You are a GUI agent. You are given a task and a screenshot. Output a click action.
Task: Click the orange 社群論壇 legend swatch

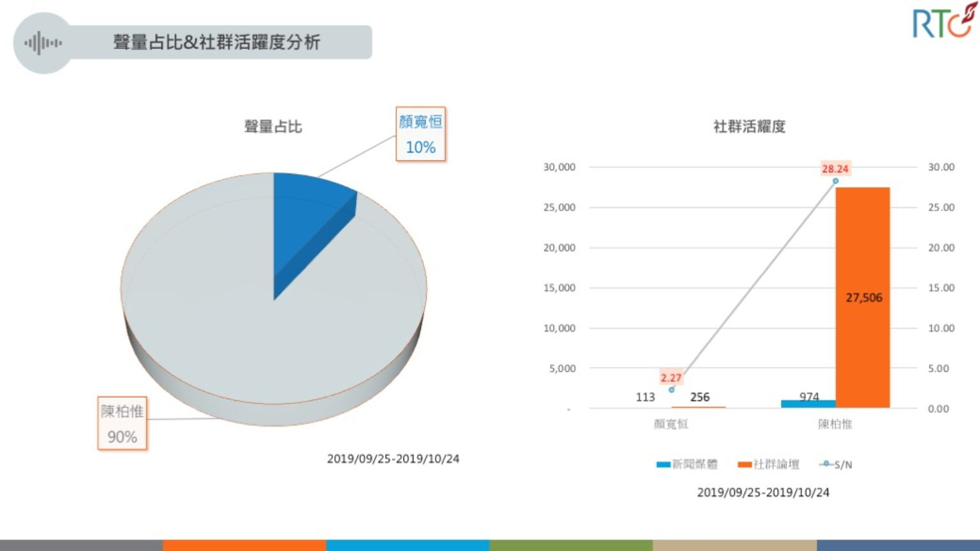coord(744,464)
